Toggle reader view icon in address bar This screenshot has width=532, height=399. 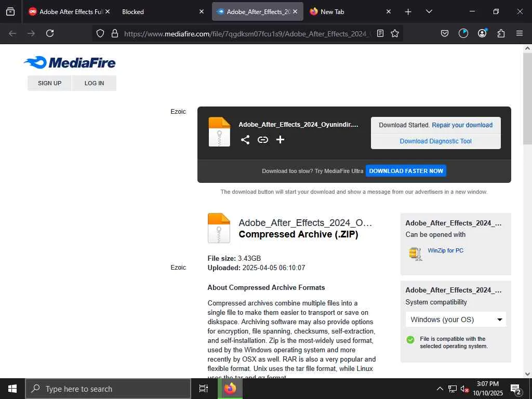[x=380, y=33]
